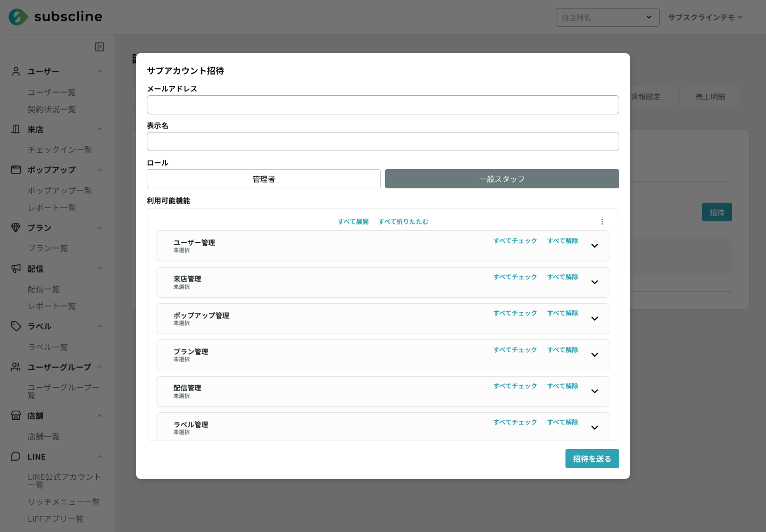This screenshot has height=532, width=766.
Task: Click the ポップアップ window icon in sidebar
Action: pos(16,170)
